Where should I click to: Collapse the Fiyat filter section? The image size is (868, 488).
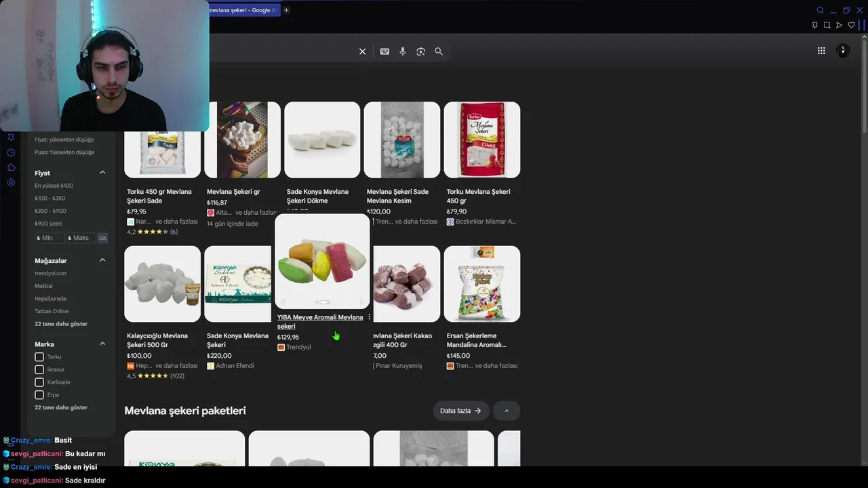point(102,173)
